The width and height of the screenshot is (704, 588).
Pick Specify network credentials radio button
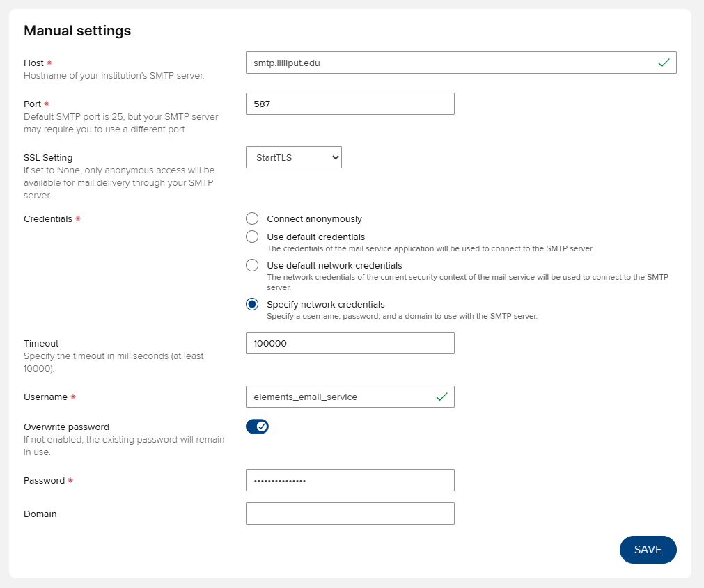(252, 304)
